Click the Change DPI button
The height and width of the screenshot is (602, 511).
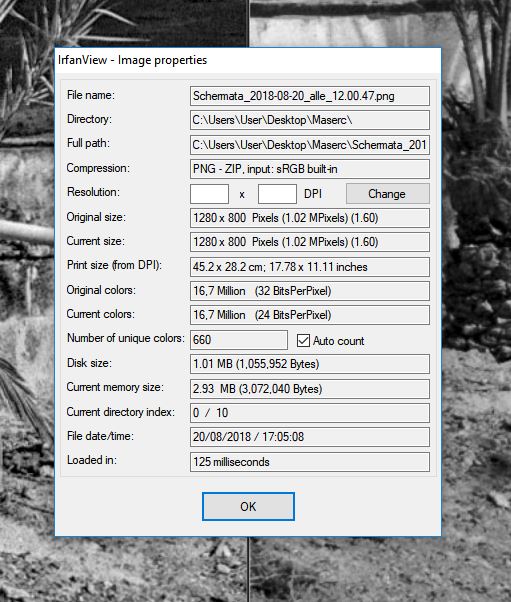click(x=387, y=194)
